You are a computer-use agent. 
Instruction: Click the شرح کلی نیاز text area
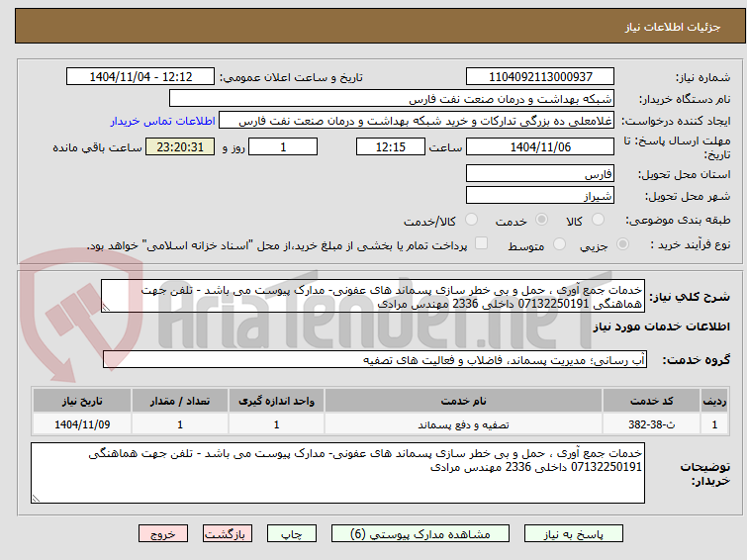[x=373, y=297]
